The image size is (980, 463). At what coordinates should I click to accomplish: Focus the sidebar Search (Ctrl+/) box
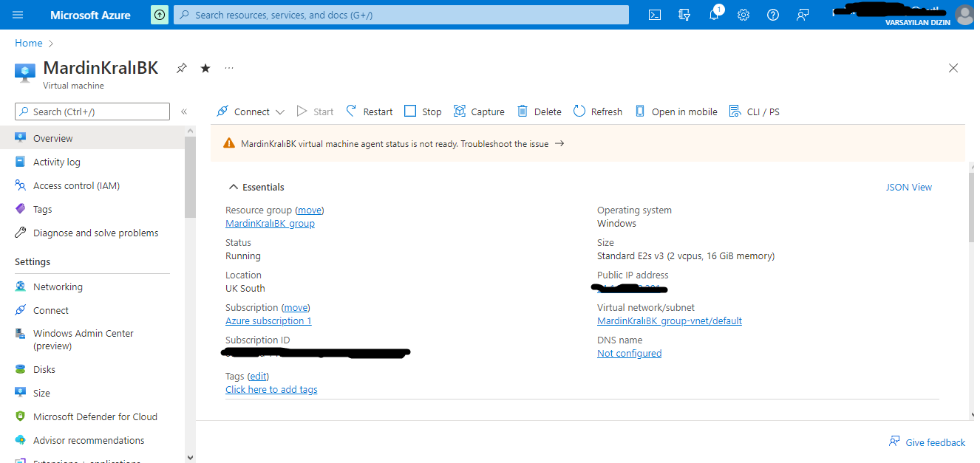pyautogui.click(x=92, y=112)
